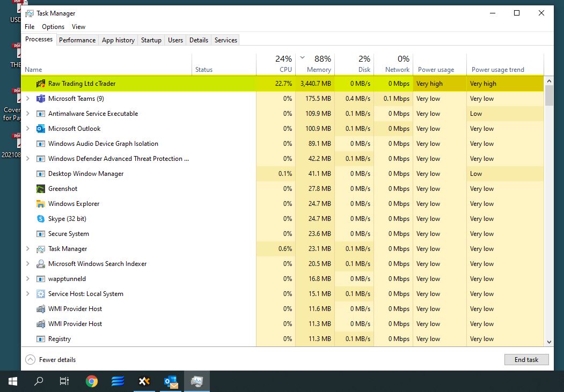Select the first WMI Provider Host row showing 11.6 MB
Viewport: 564px width, 392px height.
click(282, 309)
